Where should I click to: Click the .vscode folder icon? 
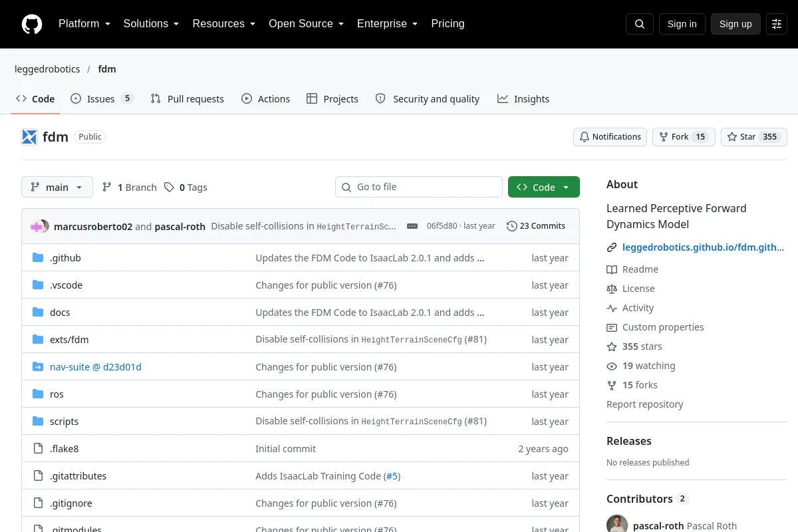point(38,285)
